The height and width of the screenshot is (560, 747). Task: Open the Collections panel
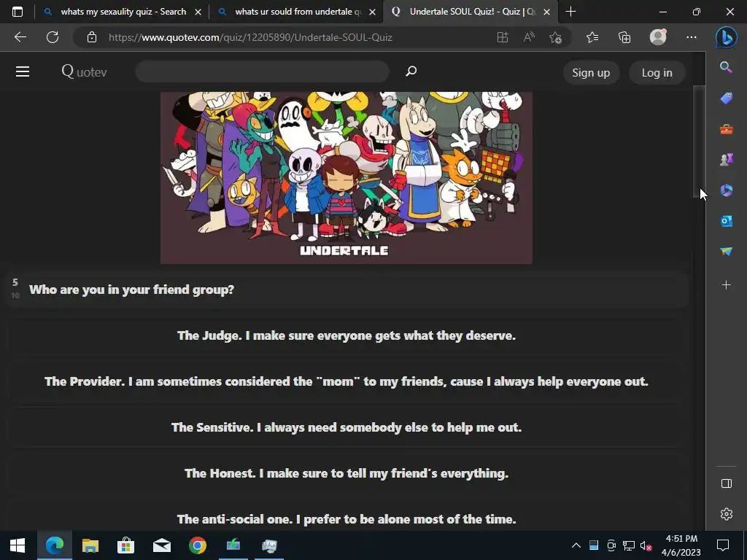click(624, 37)
